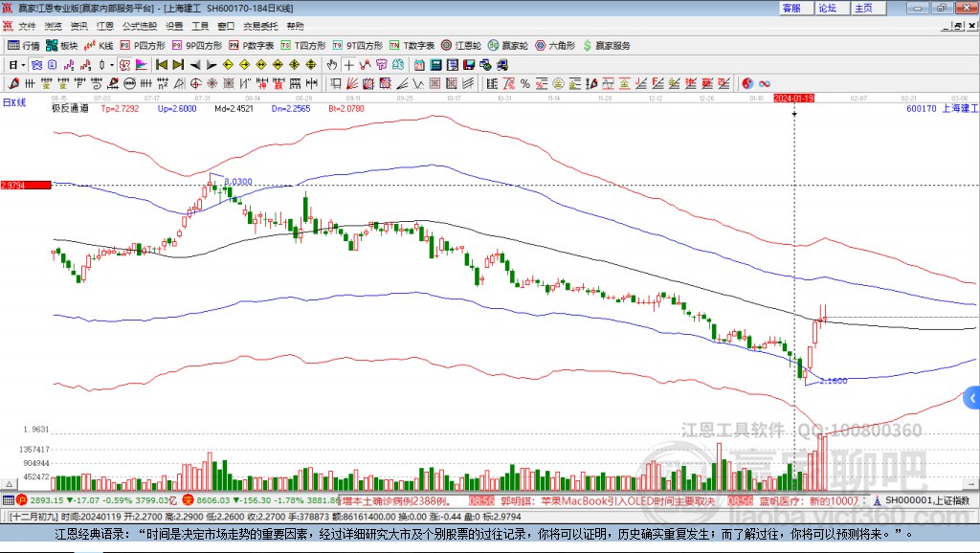Expand the period 日 dropdown arrow

point(23,64)
